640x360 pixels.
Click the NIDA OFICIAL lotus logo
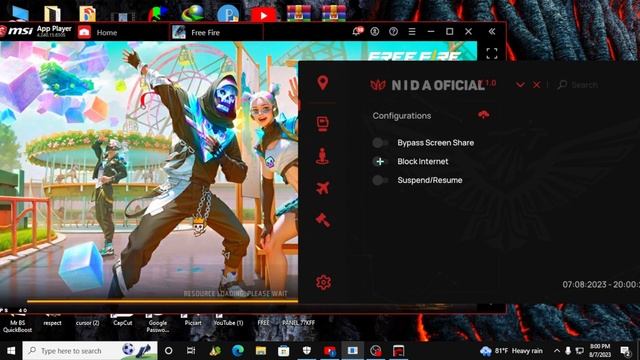[x=378, y=85]
